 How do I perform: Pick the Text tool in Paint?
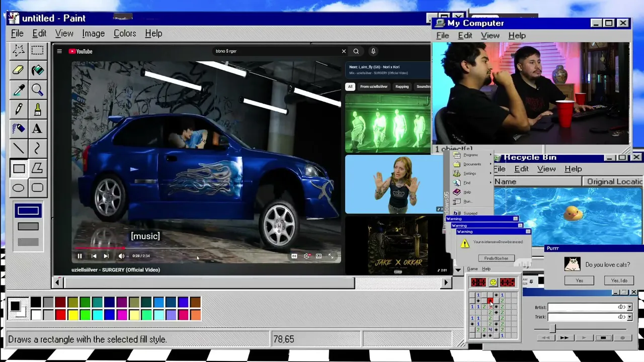coord(37,129)
